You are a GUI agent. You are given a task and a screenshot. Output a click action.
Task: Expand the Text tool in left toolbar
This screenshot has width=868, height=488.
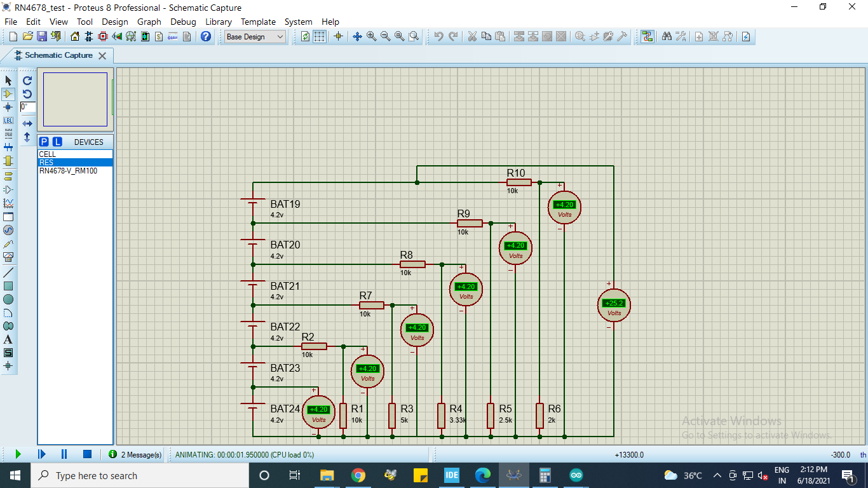tap(8, 339)
